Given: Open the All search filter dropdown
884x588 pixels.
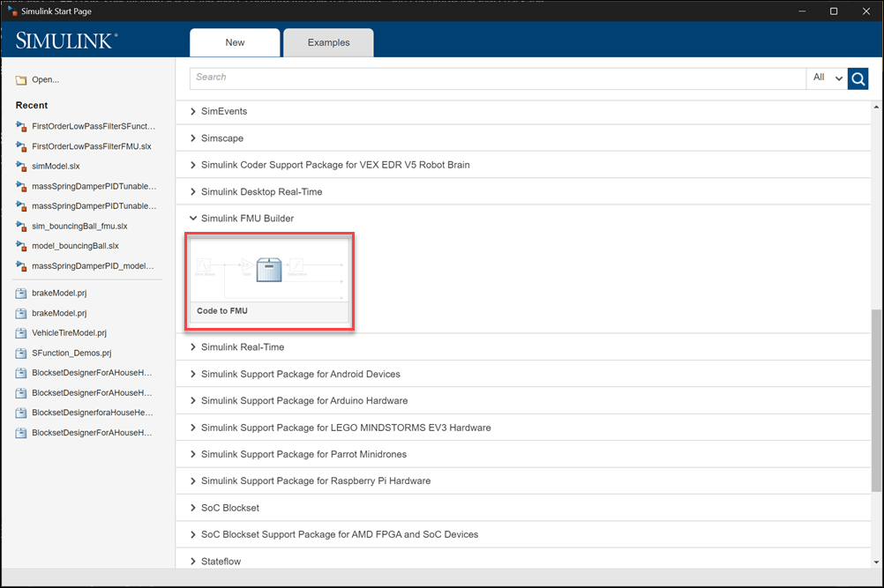Looking at the screenshot, I should (x=828, y=78).
